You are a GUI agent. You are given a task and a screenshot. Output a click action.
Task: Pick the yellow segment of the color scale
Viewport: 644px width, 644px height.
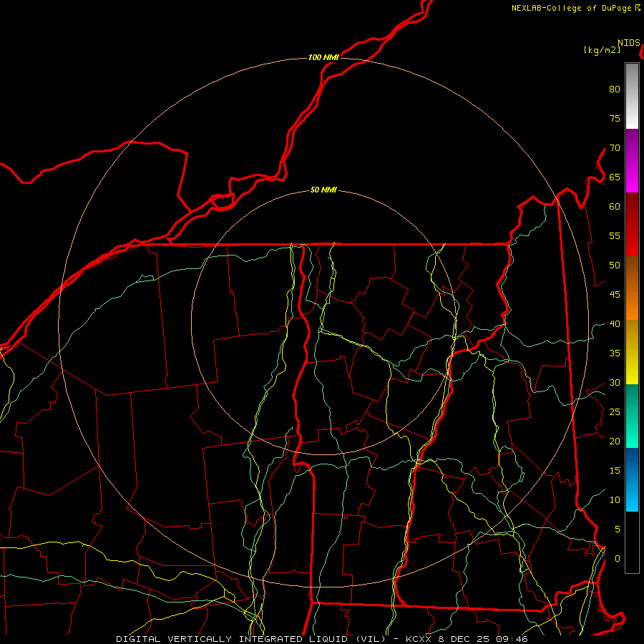(632, 352)
